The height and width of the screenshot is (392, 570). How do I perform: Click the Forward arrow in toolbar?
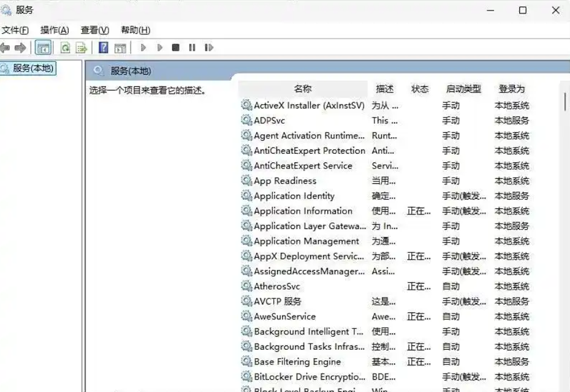20,48
